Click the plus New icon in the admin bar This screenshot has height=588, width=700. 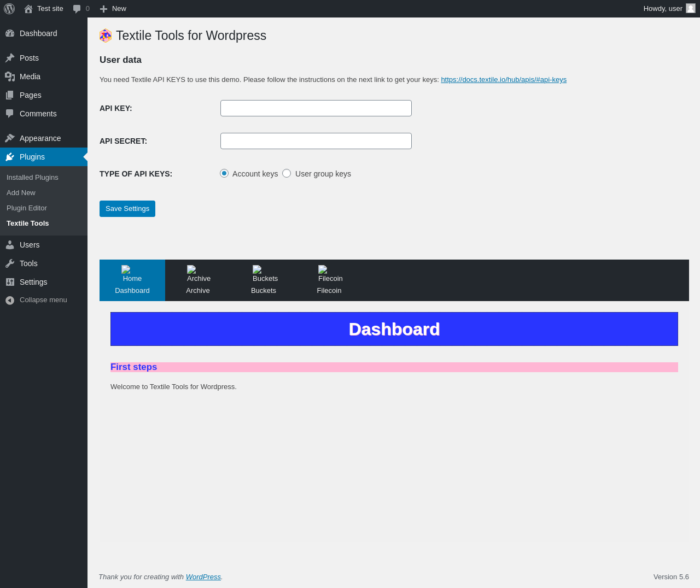[x=103, y=9]
